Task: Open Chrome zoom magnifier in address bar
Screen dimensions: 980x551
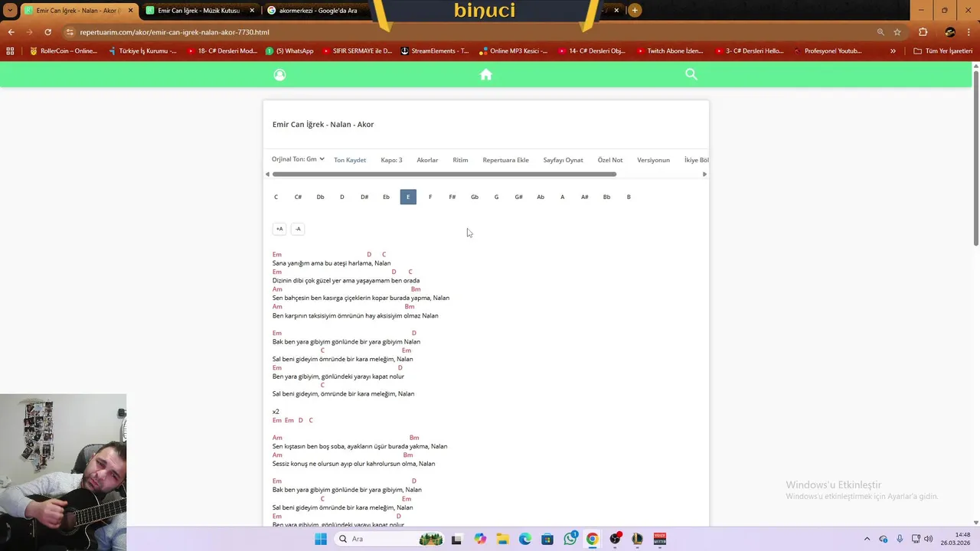Action: (x=880, y=32)
